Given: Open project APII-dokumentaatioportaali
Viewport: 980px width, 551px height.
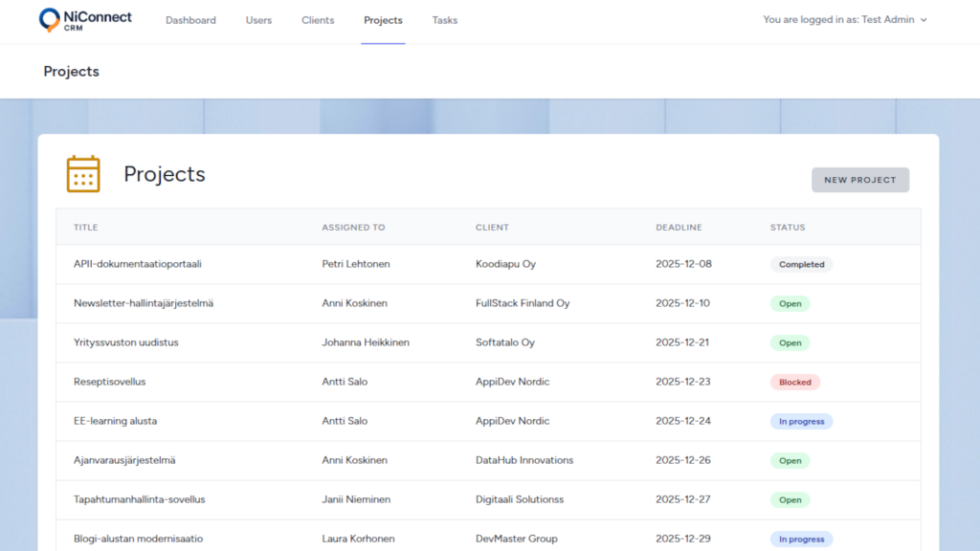Looking at the screenshot, I should 138,264.
